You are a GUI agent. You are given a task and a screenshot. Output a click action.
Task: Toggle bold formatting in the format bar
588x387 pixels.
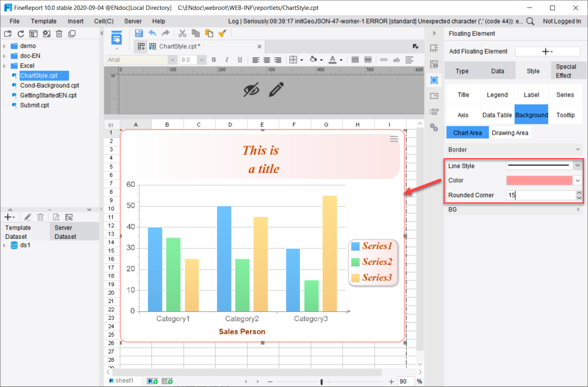214,60
